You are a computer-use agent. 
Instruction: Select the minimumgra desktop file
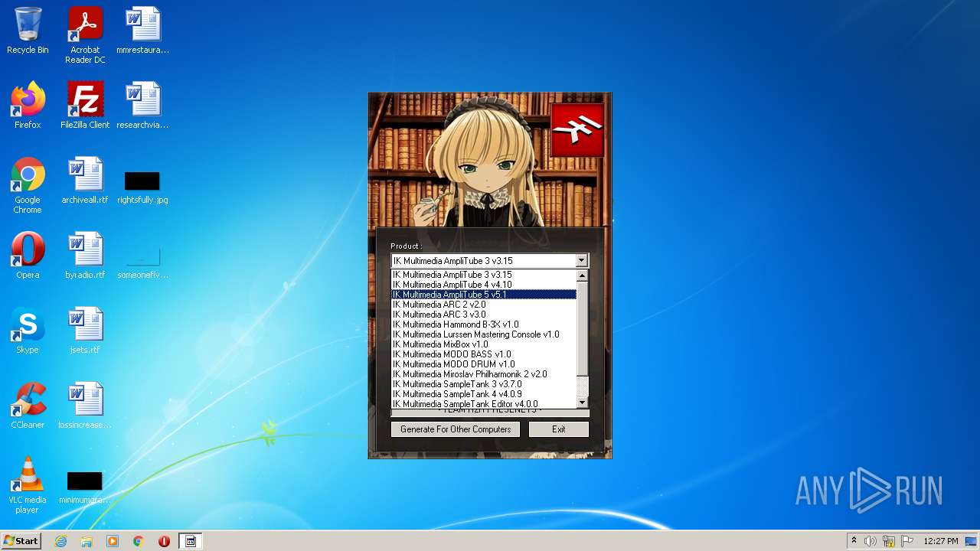85,487
